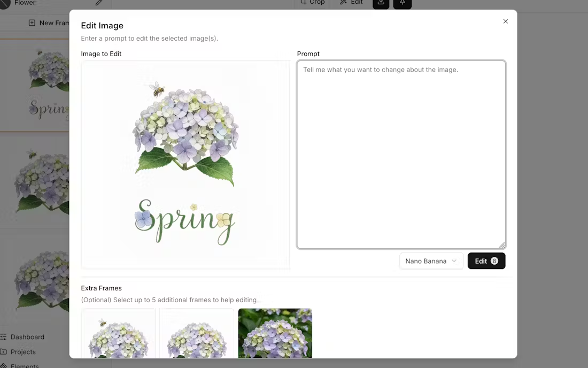Click the Elements nodes icon in the sidebar

coord(4,366)
